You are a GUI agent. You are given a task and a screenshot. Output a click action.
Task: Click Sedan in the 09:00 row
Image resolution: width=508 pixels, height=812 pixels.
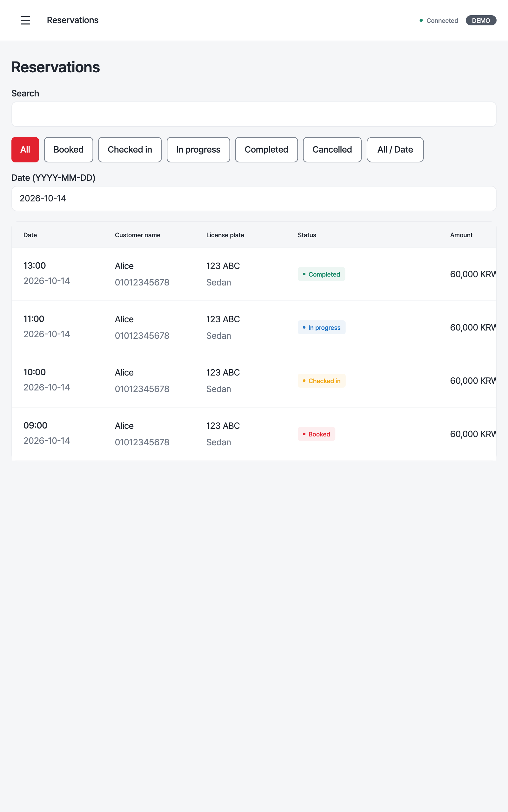pos(219,442)
